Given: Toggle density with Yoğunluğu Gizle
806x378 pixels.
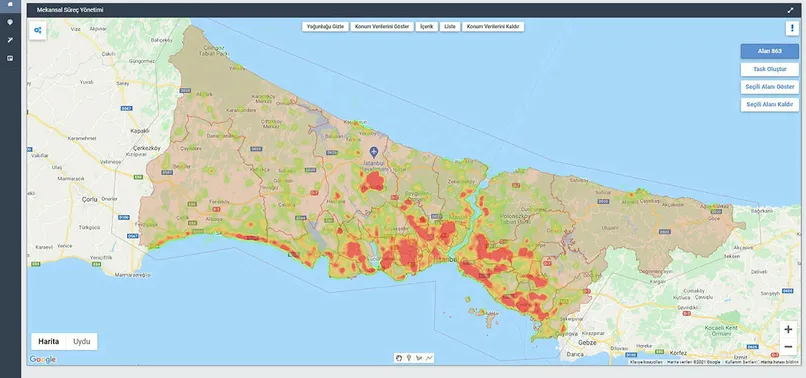Looking at the screenshot, I should 325,27.
